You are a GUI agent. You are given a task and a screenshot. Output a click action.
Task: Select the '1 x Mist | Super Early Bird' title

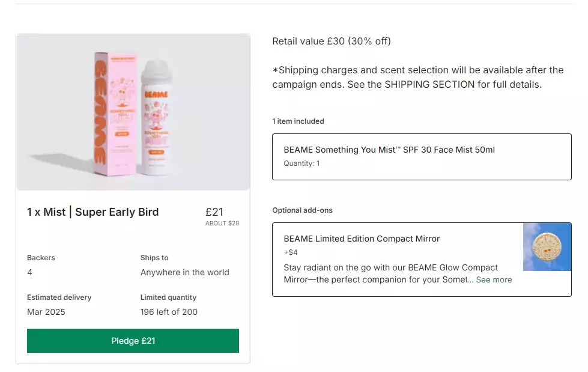point(92,212)
